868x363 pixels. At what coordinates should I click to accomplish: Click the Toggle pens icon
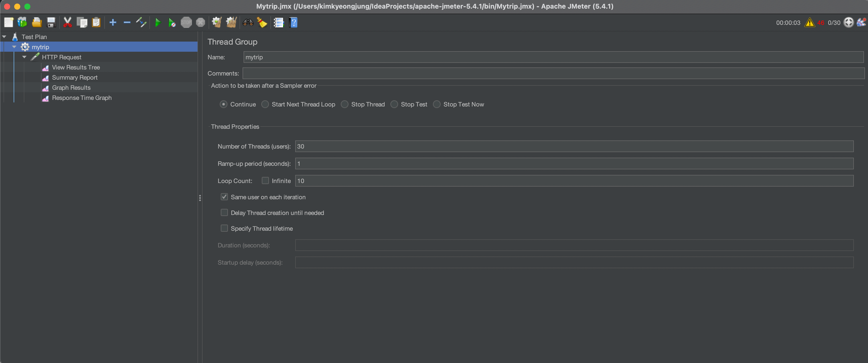coord(141,23)
